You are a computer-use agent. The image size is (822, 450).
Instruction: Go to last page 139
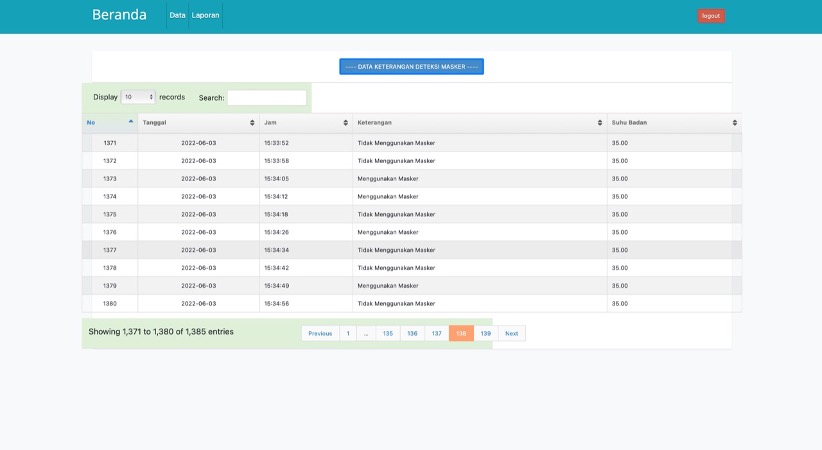[486, 334]
